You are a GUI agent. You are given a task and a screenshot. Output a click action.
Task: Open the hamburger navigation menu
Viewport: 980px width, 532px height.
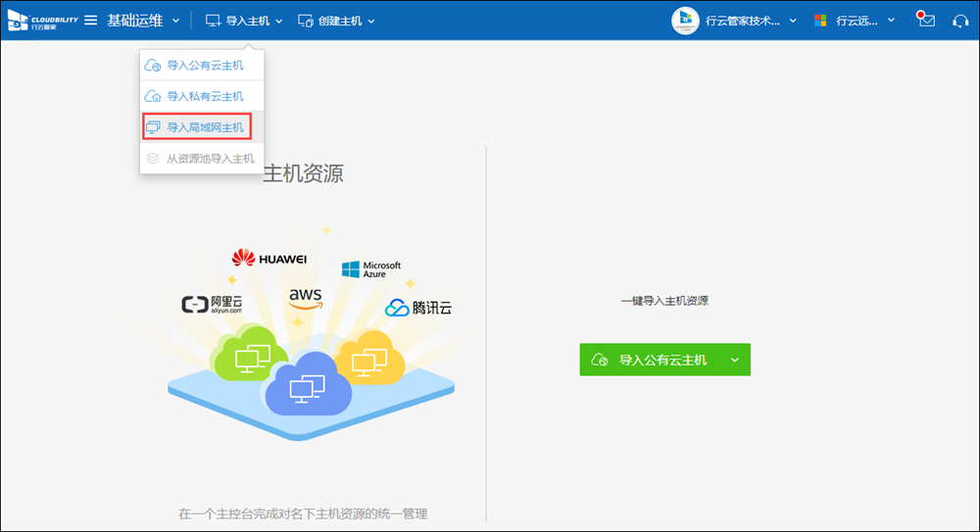pos(90,21)
